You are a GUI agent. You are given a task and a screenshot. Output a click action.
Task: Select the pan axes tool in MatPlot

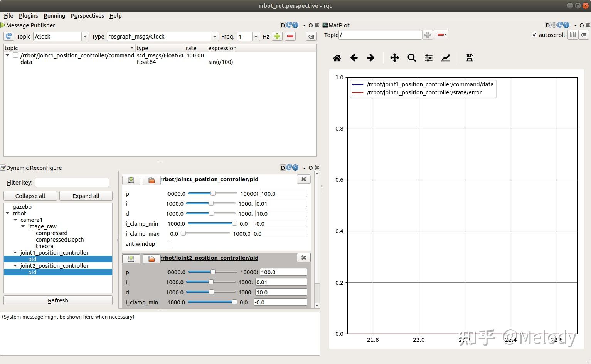[394, 58]
